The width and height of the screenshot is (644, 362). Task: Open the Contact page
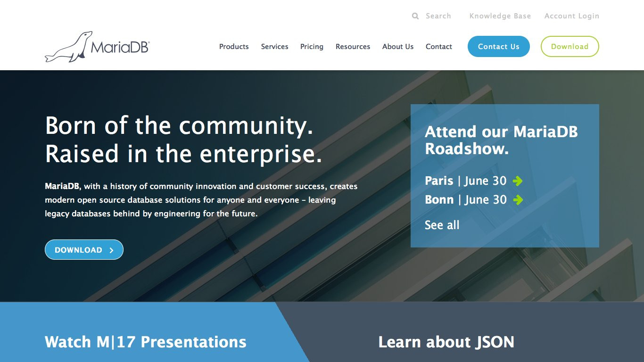pos(438,46)
